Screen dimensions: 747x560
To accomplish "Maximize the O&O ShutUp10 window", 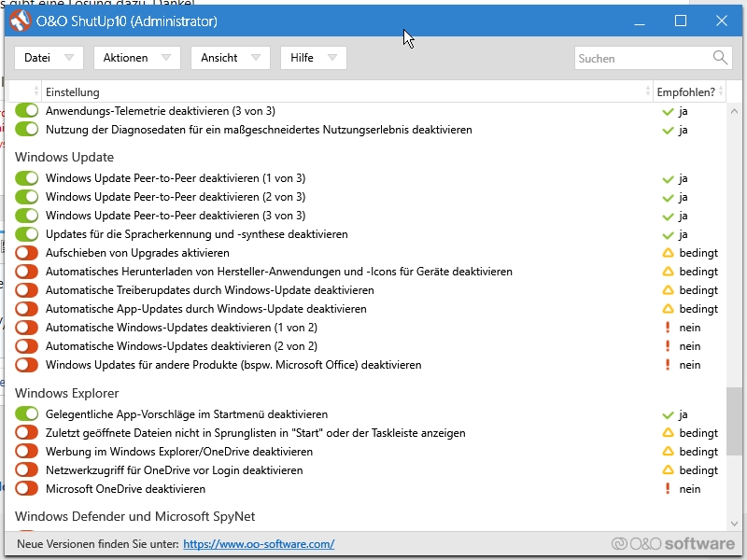I will (x=681, y=21).
